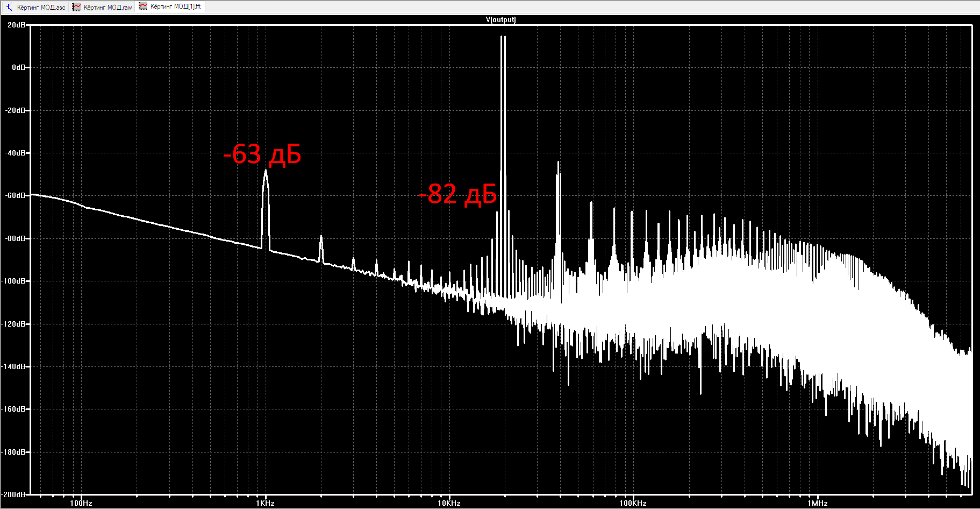Select the -120dB axis label

pos(14,324)
